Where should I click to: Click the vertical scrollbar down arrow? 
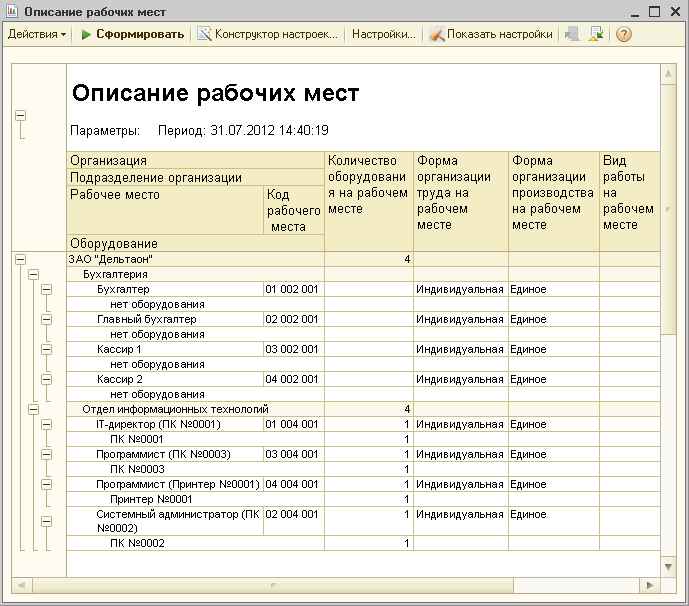(x=668, y=567)
